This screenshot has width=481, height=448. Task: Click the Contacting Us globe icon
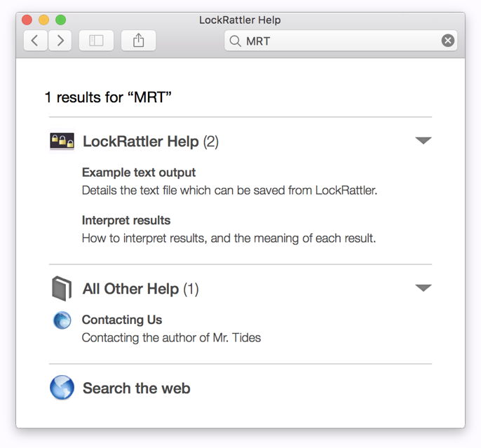tap(62, 320)
